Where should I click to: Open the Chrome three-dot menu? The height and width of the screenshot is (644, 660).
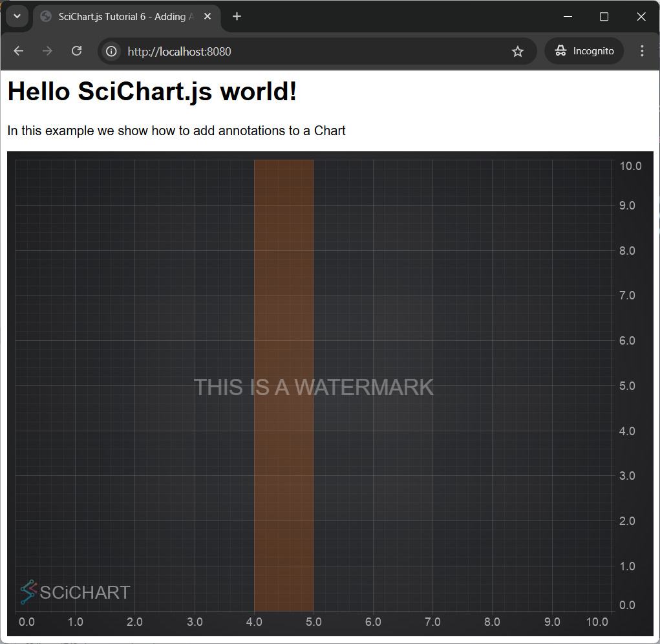point(642,51)
